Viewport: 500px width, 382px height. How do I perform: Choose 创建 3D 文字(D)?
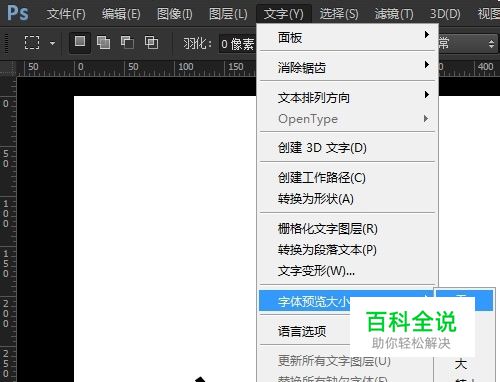(x=347, y=147)
